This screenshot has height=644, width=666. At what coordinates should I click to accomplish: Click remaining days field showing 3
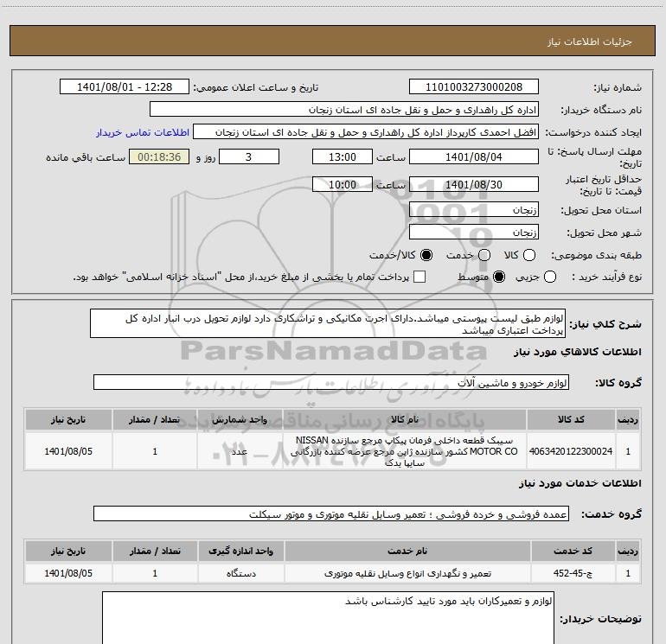(x=249, y=156)
